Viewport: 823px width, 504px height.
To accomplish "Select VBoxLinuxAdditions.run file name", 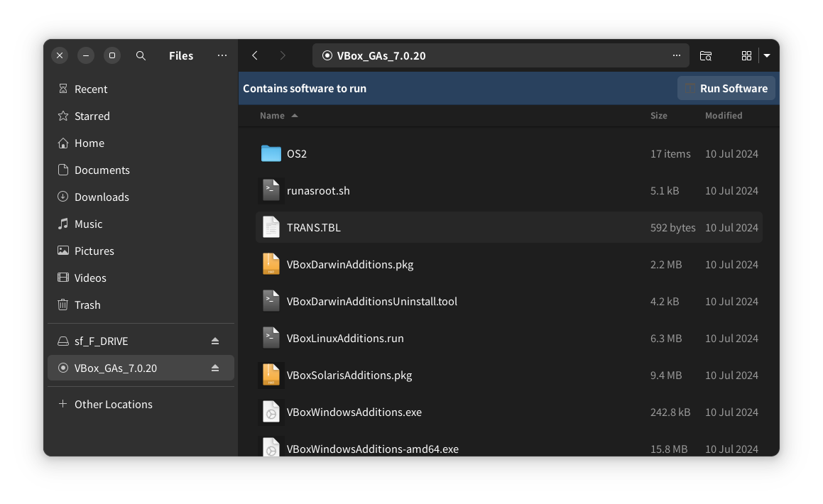I will point(345,339).
